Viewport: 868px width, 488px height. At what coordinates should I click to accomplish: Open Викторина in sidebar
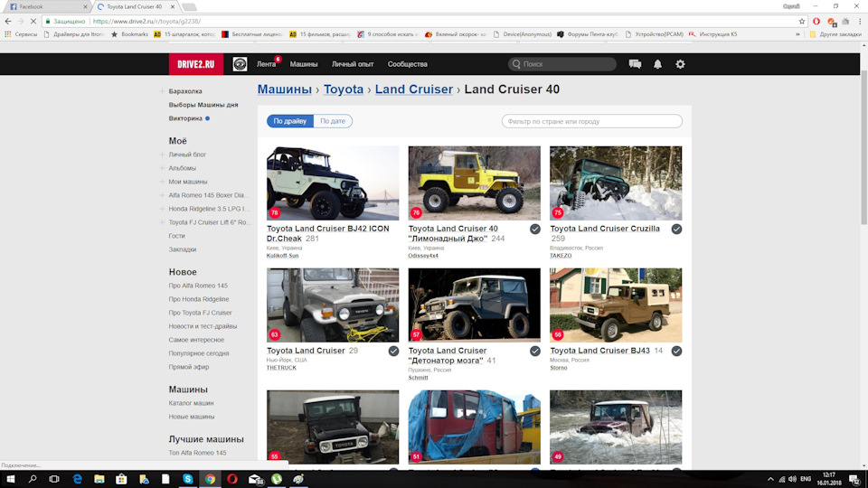pos(185,118)
